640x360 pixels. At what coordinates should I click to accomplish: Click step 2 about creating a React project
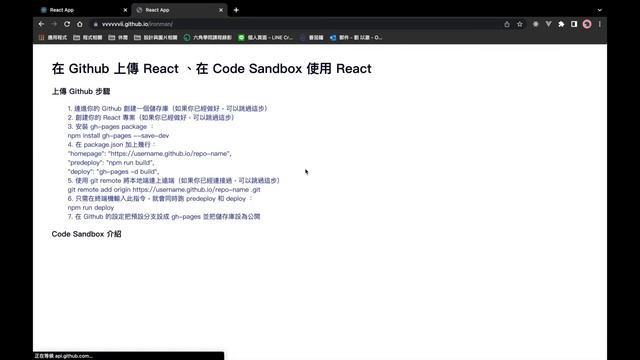click(x=151, y=118)
